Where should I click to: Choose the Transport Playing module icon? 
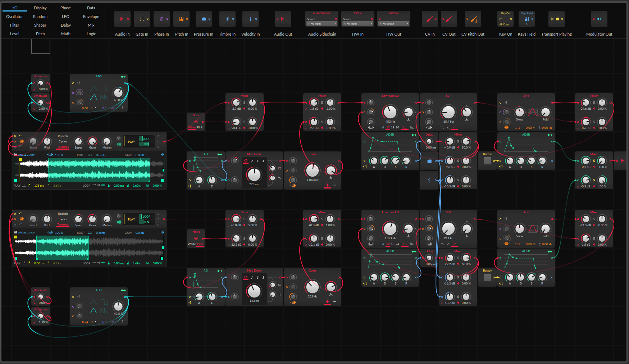556,19
